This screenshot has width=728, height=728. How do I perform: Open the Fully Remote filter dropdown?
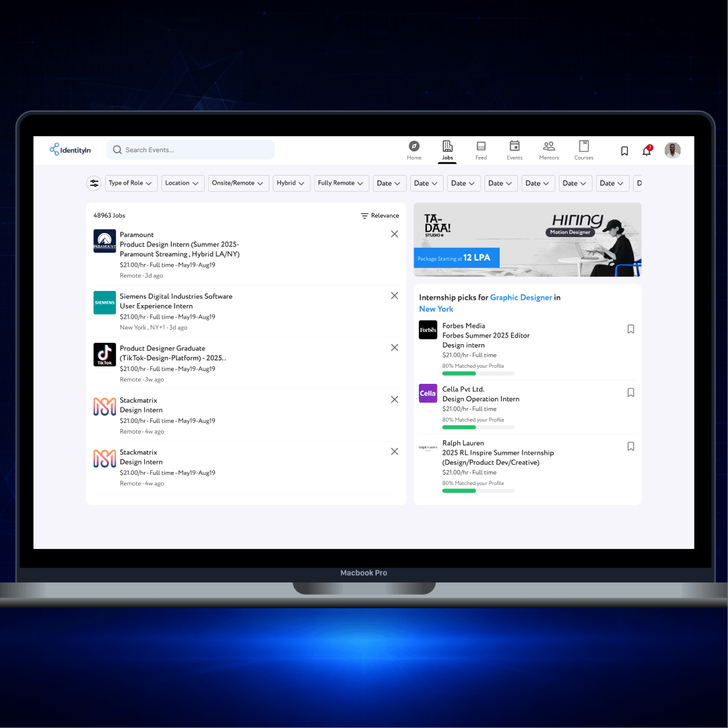341,183
